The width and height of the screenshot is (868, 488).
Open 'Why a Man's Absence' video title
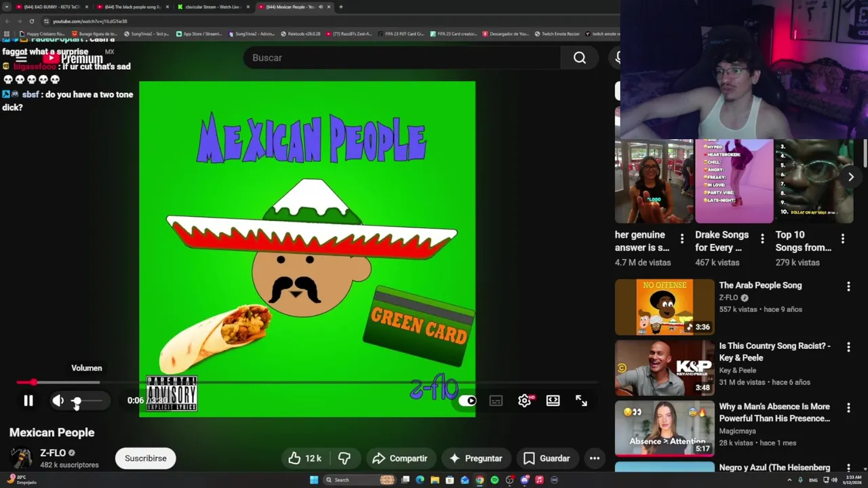[x=774, y=412]
